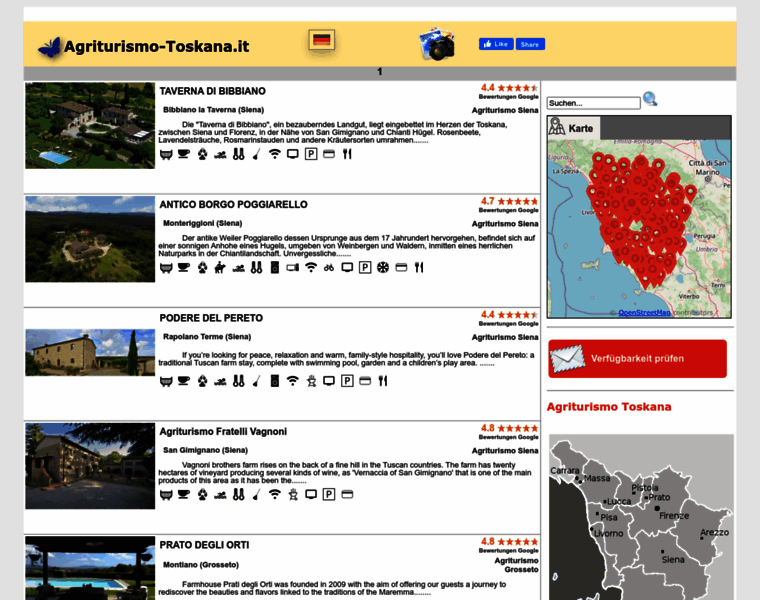Click the 'Monteriggioni (Siena)' location text
The image size is (760, 600).
click(x=203, y=223)
